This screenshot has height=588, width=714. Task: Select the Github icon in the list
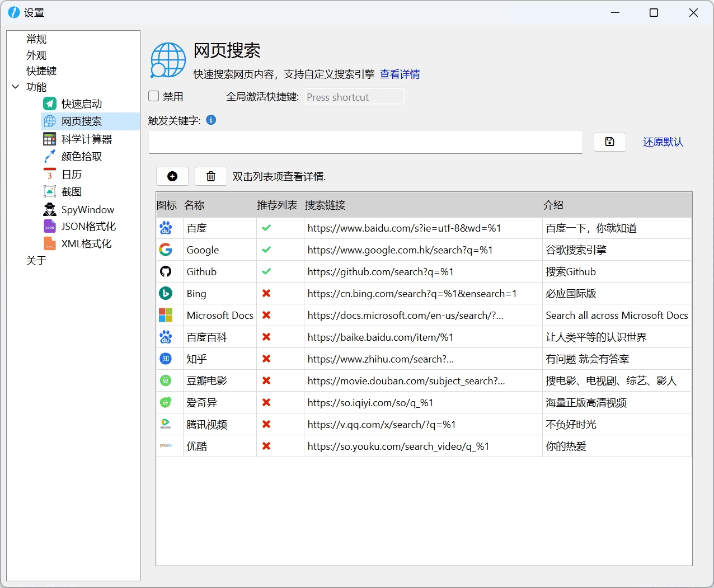tap(166, 272)
